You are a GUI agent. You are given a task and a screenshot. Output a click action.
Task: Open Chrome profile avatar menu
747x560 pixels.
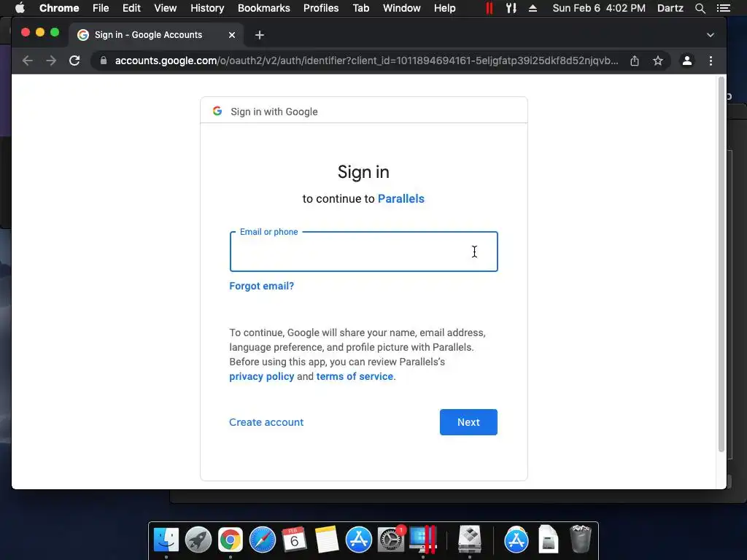pyautogui.click(x=687, y=61)
